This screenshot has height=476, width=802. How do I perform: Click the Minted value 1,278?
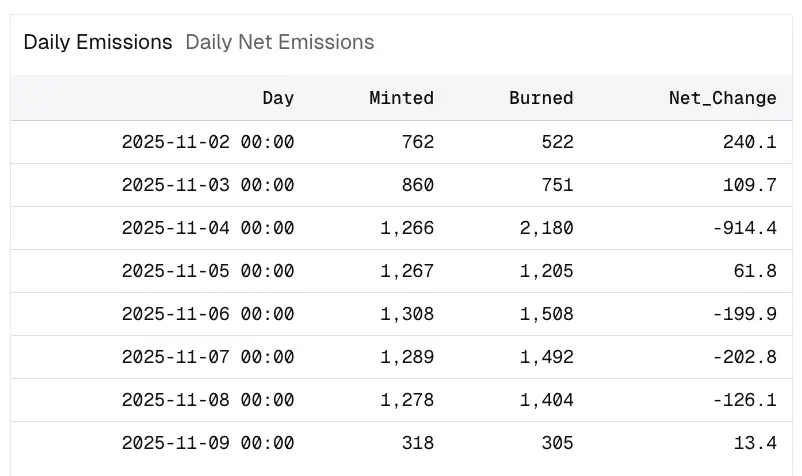tap(407, 400)
